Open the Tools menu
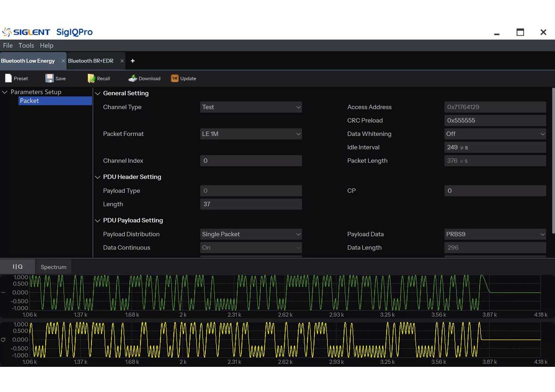Screen dimensions: 555x392 coord(26,45)
